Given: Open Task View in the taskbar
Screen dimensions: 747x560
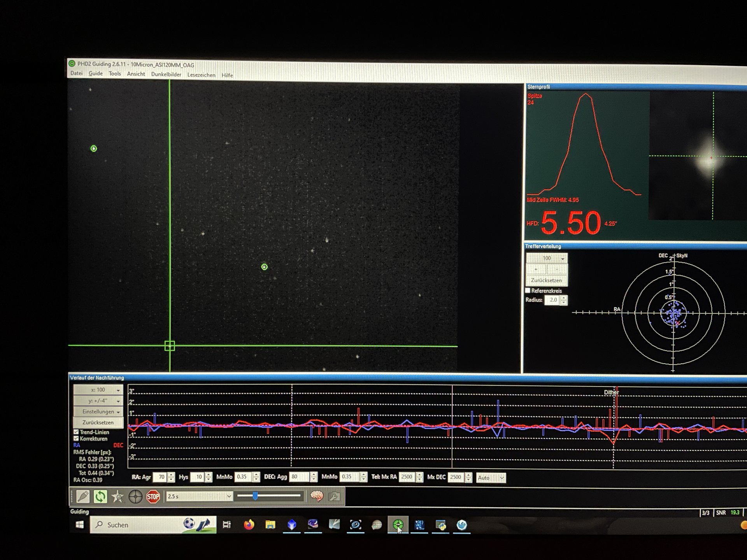Looking at the screenshot, I should click(x=227, y=525).
